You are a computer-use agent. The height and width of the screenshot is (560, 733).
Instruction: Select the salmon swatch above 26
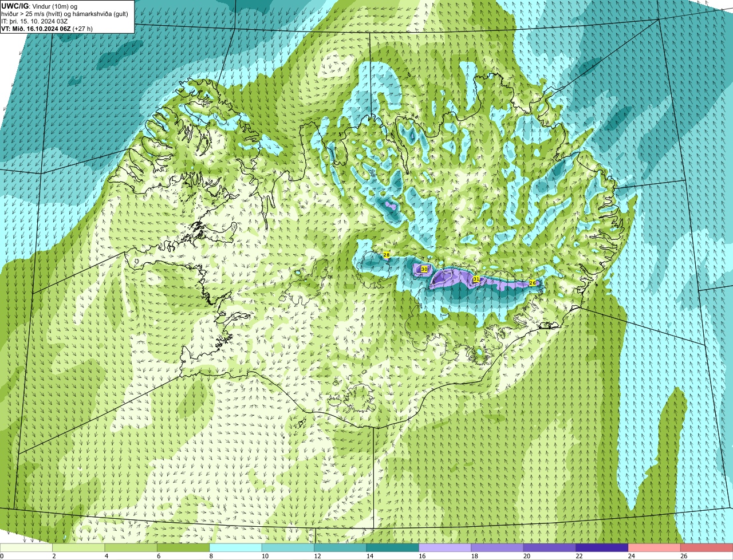point(707,548)
